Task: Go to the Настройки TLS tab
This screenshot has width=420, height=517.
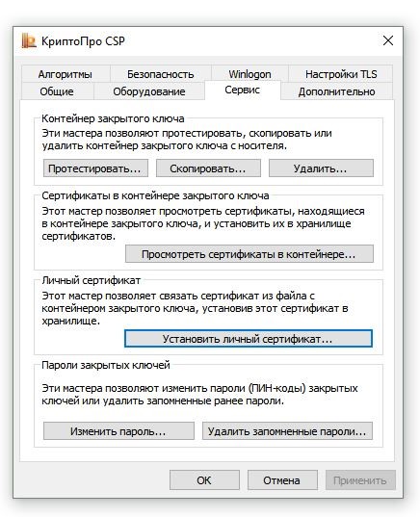Action: click(341, 74)
